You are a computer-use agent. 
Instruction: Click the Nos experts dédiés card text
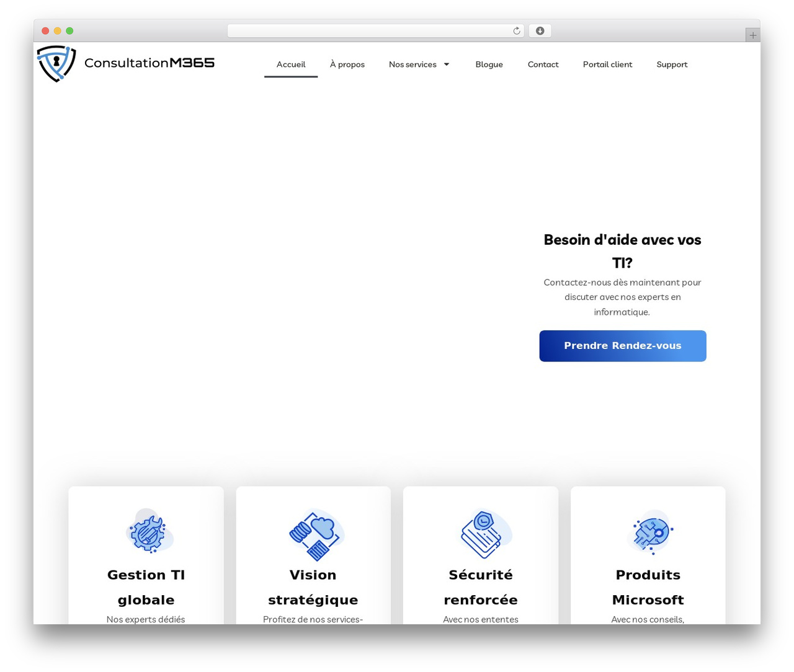(146, 619)
